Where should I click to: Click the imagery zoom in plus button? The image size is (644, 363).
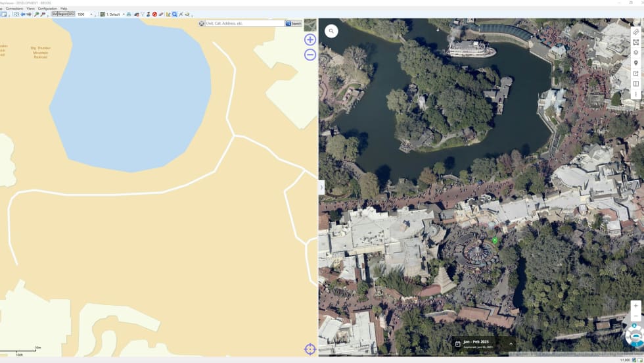point(635,306)
